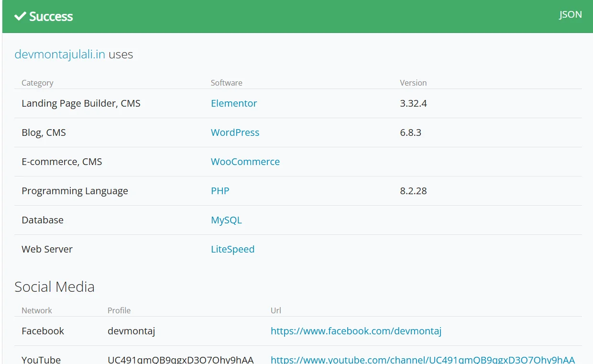Viewport: 593px width, 364px height.
Task: Click the Success banner title text
Action: pos(51,16)
